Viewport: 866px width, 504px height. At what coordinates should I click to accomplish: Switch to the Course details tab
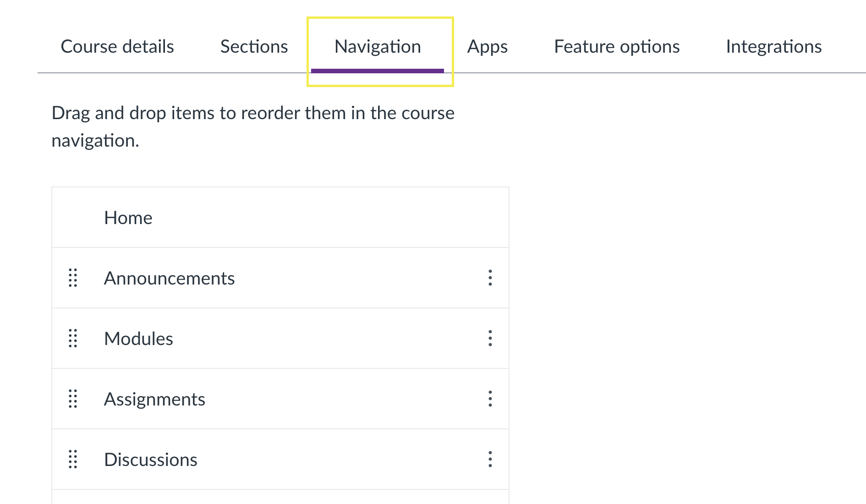pos(117,47)
